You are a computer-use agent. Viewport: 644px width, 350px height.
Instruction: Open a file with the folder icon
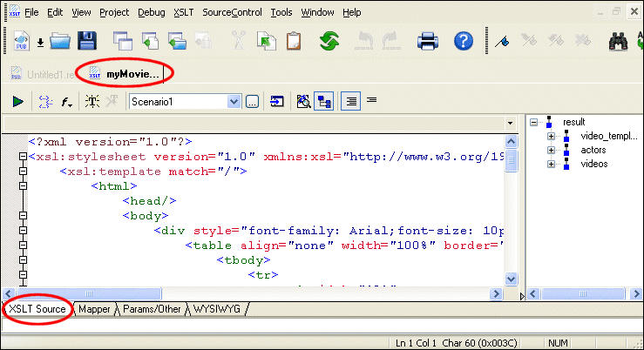pos(60,41)
